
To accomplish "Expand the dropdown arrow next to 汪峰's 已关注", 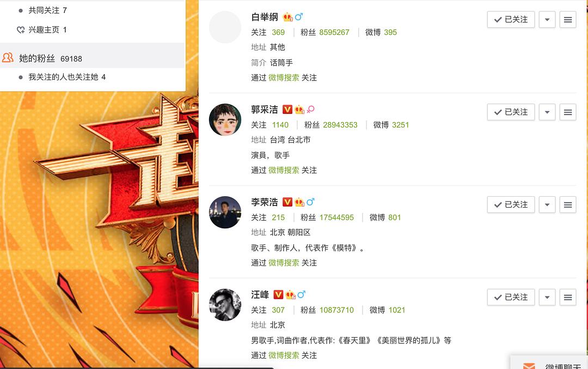I will point(547,297).
